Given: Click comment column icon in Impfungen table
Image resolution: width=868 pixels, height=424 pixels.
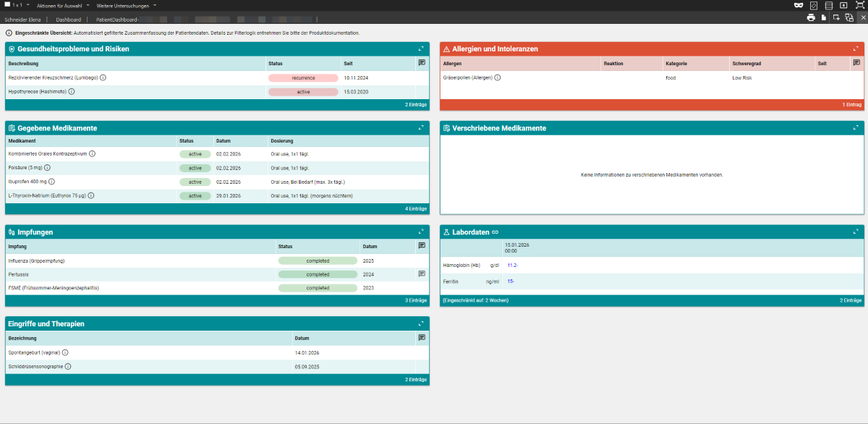Looking at the screenshot, I should (422, 246).
